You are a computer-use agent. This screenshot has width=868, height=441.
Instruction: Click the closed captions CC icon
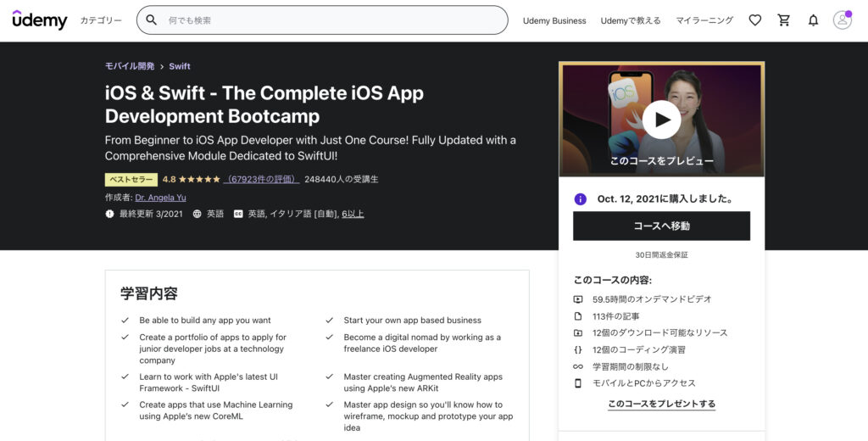click(x=238, y=214)
